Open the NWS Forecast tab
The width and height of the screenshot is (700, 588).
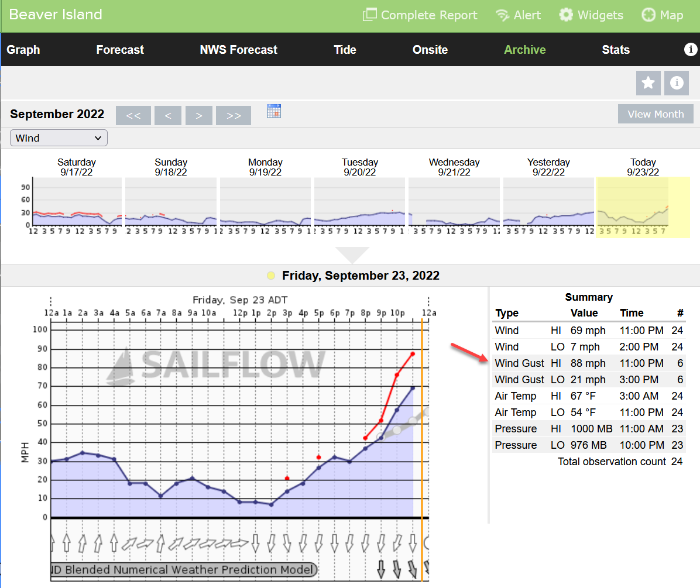pos(238,50)
